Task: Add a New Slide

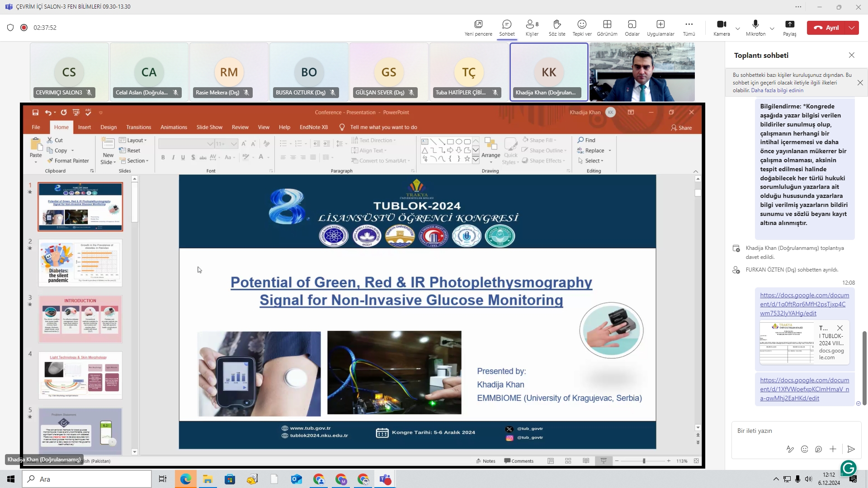Action: [108, 150]
